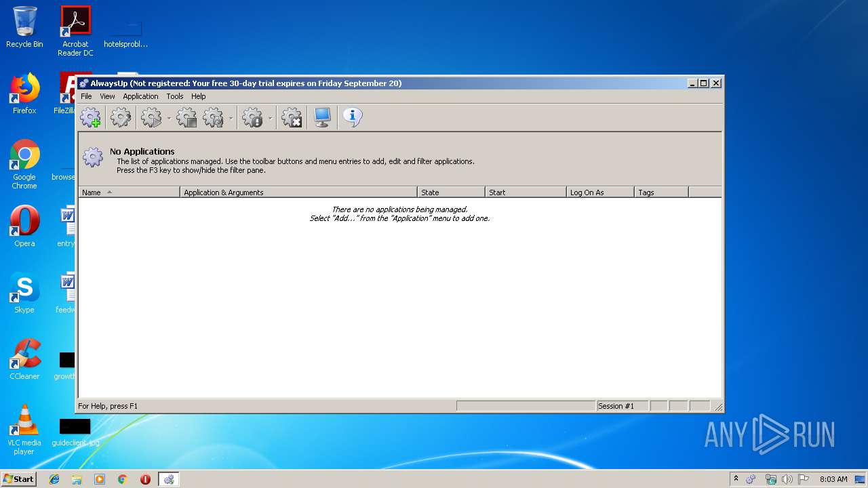Viewport: 868px width, 488px height.
Task: Open the Tools menu
Action: [175, 96]
